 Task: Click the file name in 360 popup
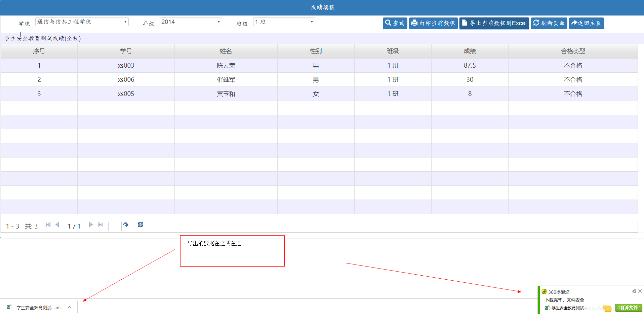[x=569, y=308]
